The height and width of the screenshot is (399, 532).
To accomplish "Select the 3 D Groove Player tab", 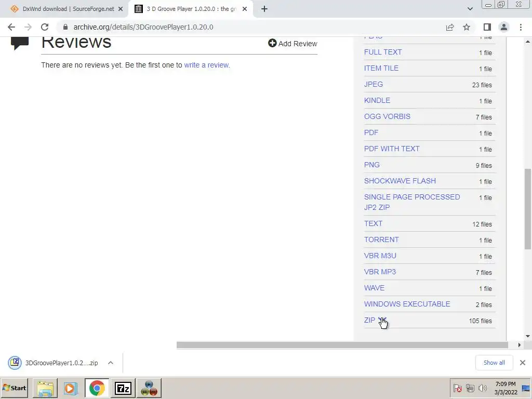I will coord(190,9).
